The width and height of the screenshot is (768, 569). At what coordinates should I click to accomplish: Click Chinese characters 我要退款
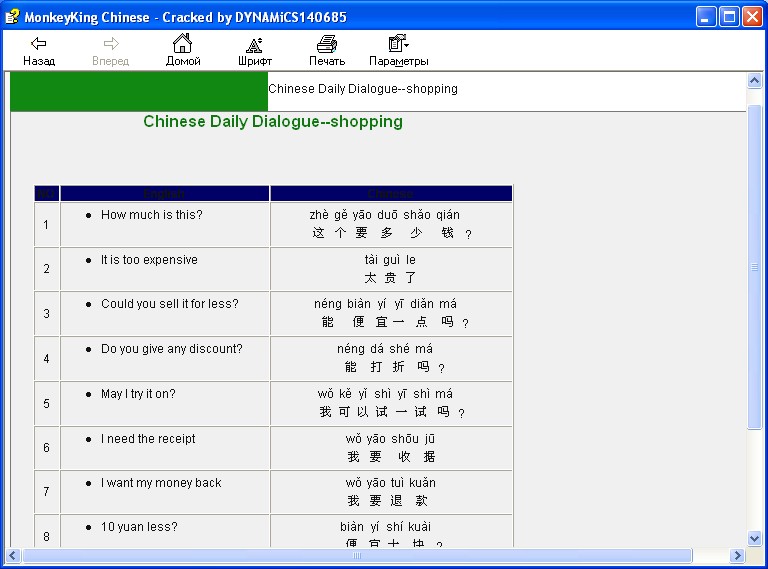click(x=387, y=500)
